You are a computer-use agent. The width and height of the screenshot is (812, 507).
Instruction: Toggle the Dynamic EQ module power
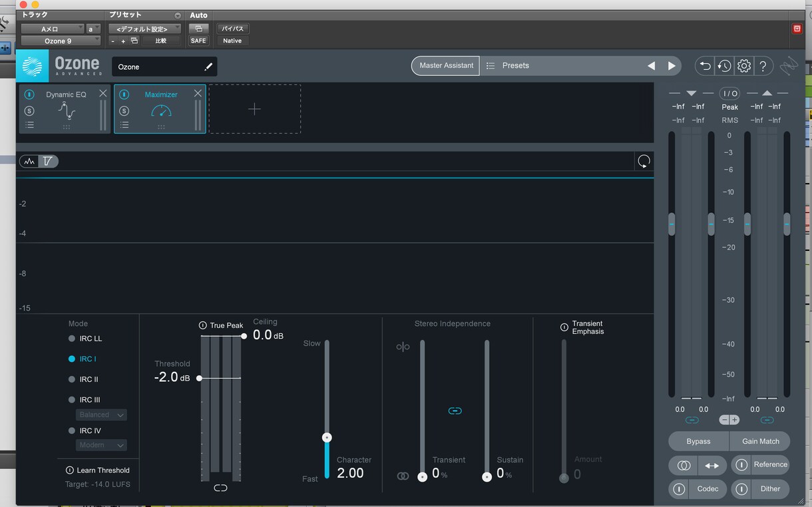(x=29, y=94)
